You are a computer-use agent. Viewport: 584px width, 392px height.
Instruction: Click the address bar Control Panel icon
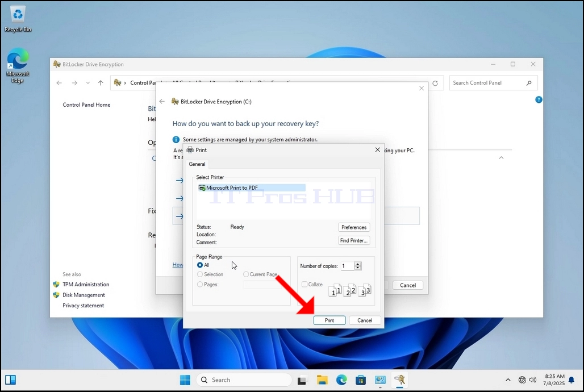point(118,82)
